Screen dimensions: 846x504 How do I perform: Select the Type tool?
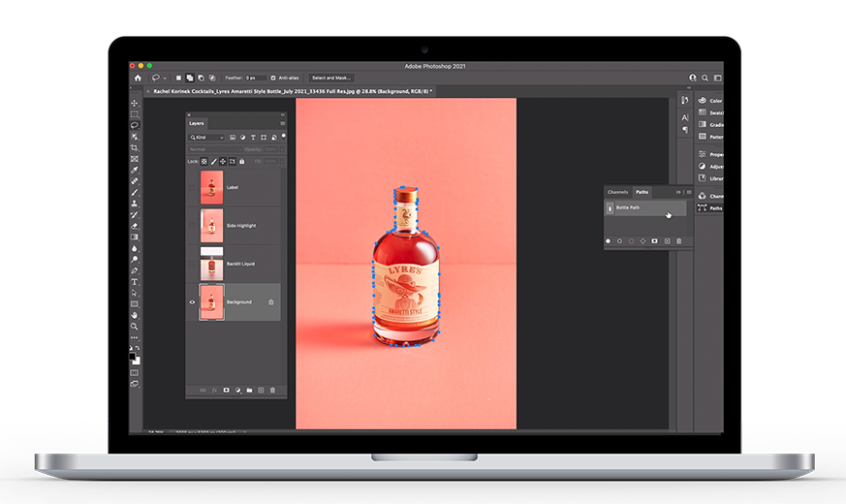pyautogui.click(x=135, y=282)
